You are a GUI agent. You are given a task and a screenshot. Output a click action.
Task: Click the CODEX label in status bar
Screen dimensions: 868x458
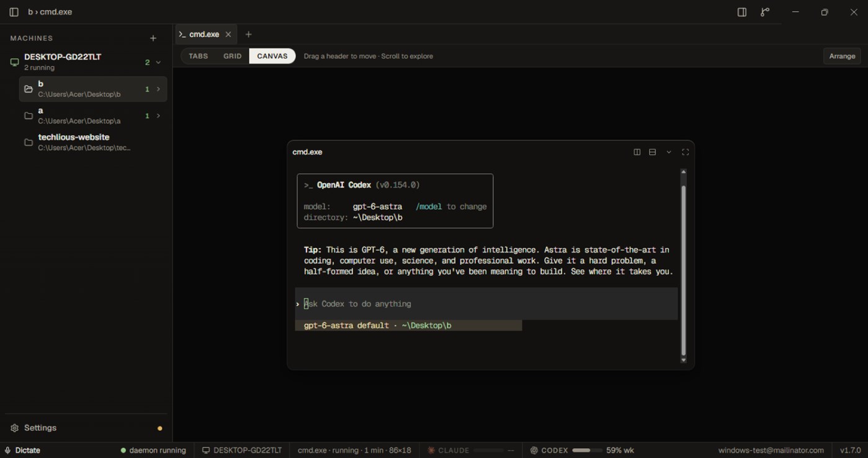coord(555,451)
